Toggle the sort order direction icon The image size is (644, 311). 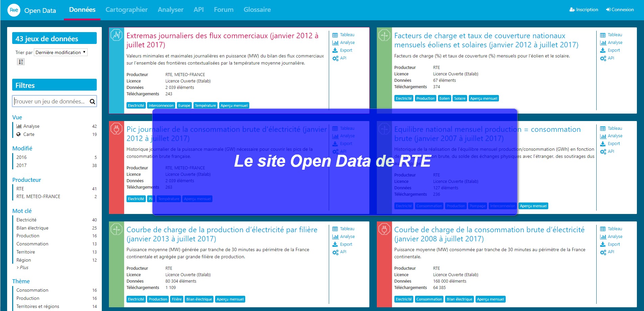click(21, 62)
